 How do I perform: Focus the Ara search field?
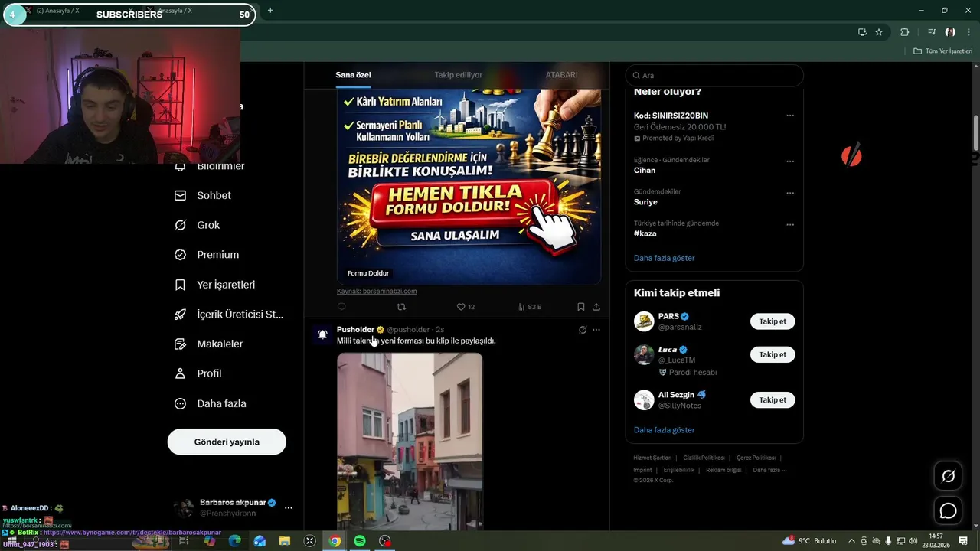coord(714,75)
